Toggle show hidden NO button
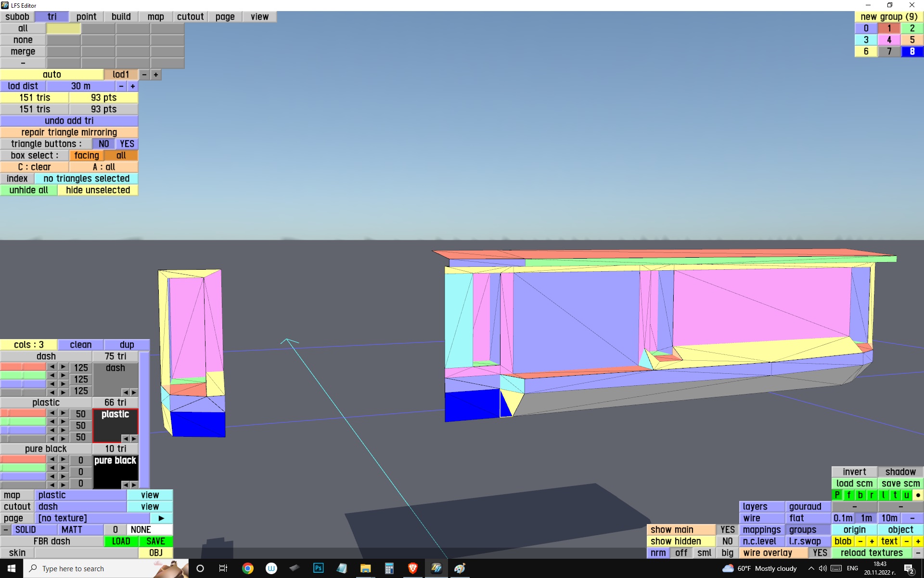The width and height of the screenshot is (924, 578). 727,541
